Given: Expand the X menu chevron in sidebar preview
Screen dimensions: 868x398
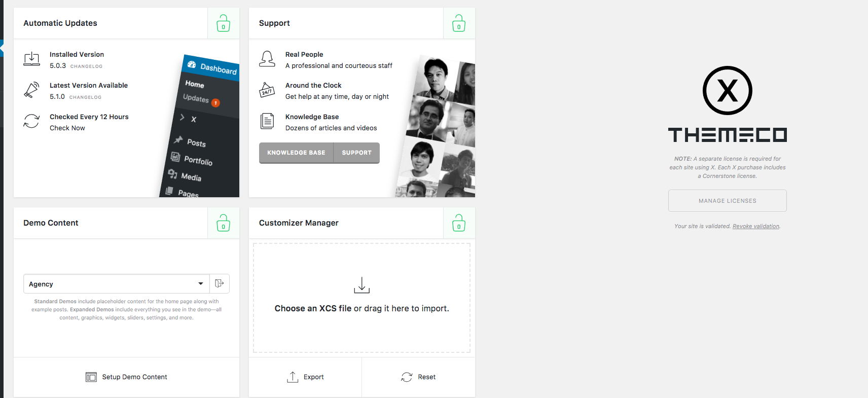Looking at the screenshot, I should coord(183,118).
